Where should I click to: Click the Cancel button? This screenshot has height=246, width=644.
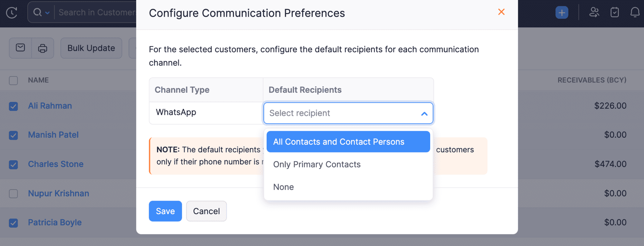206,211
